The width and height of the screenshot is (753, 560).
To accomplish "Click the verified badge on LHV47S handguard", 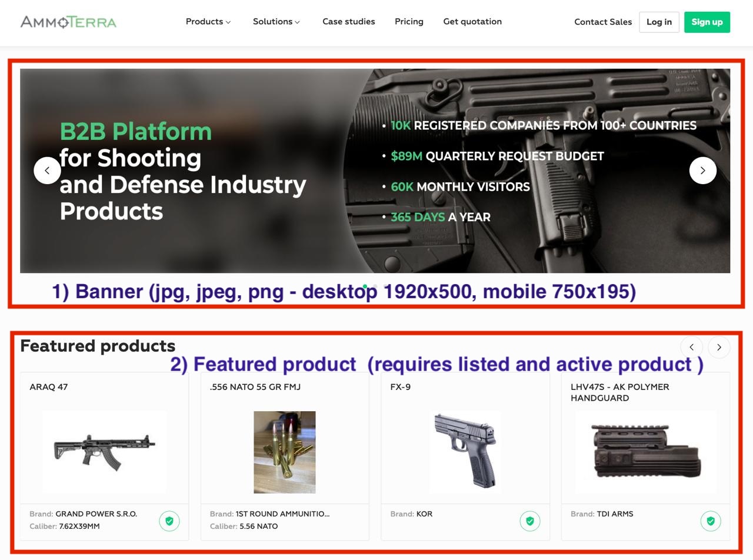I will coord(711,521).
